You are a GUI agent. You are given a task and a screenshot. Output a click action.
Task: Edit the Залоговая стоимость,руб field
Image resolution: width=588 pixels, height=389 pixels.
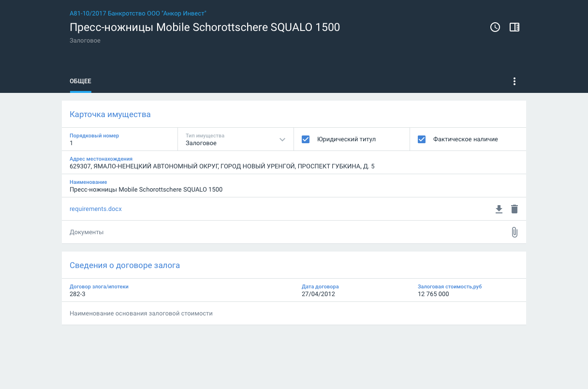coord(468,290)
